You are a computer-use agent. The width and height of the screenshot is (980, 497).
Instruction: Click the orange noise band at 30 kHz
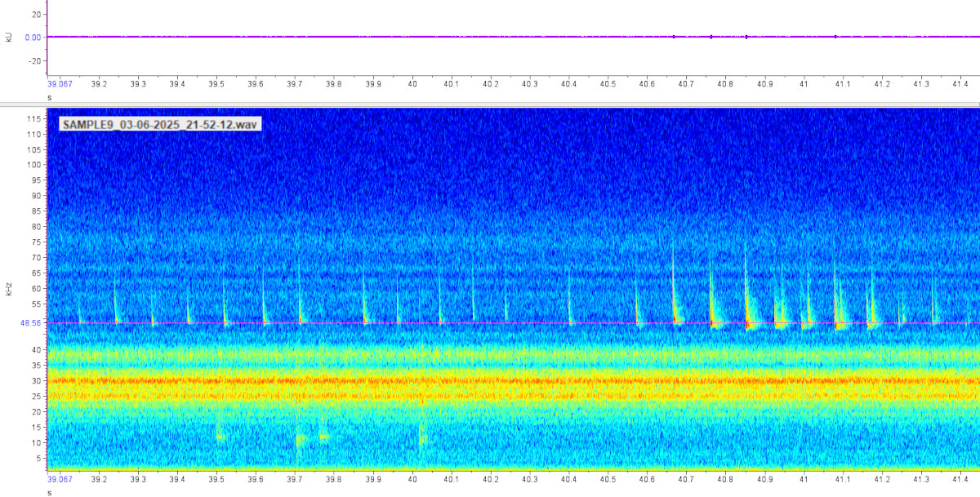coord(490,380)
